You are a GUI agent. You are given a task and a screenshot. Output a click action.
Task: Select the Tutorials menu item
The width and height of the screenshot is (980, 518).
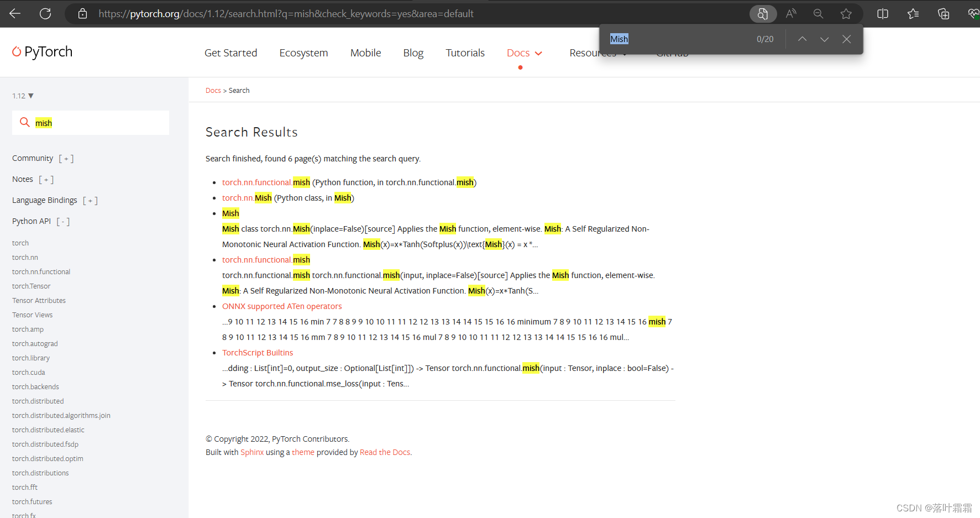465,53
